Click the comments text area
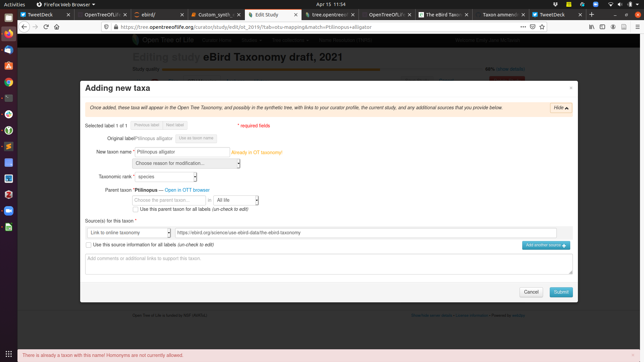This screenshot has height=362, width=644. click(329, 264)
